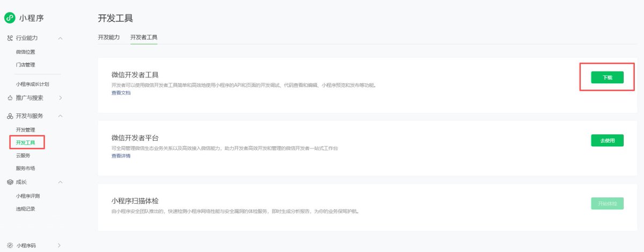Click the 开发工具 page heading
644x252 pixels.
[x=115, y=18]
